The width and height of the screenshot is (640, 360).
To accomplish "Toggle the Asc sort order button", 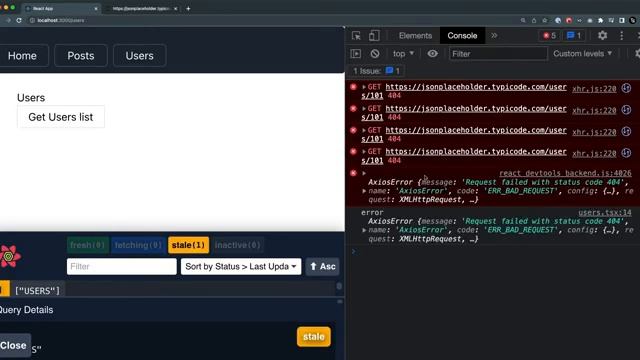I will coord(322,267).
